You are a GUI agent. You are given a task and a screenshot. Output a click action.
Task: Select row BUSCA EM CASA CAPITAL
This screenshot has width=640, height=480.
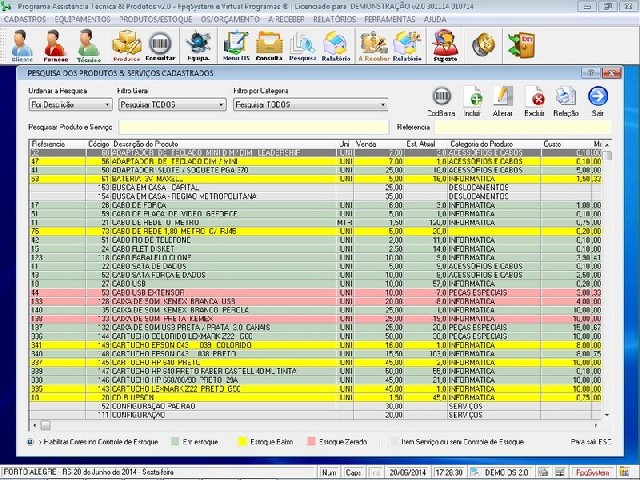pos(316,187)
